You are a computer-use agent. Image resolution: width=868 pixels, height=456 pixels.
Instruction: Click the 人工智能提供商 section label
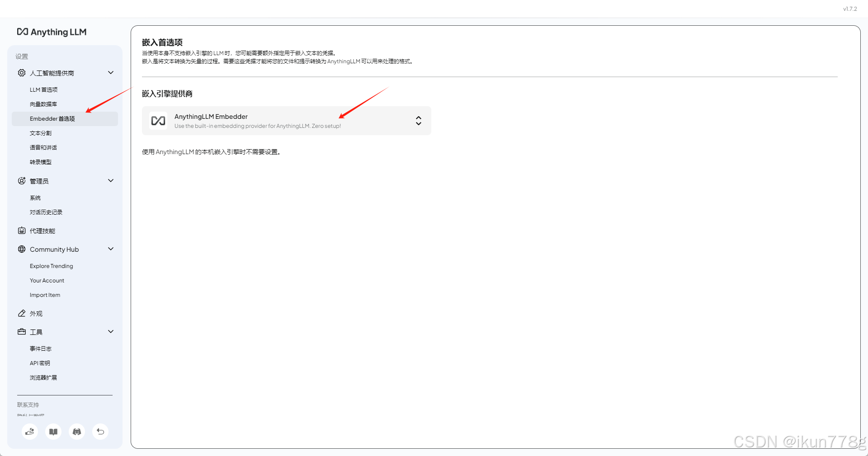point(52,73)
